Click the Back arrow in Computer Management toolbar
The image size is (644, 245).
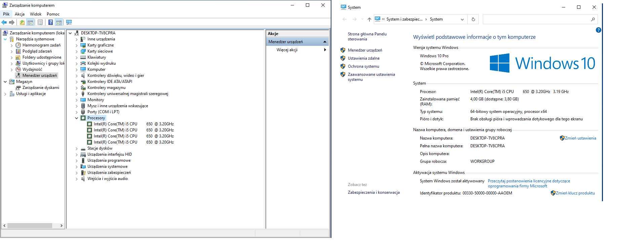[x=4, y=23]
